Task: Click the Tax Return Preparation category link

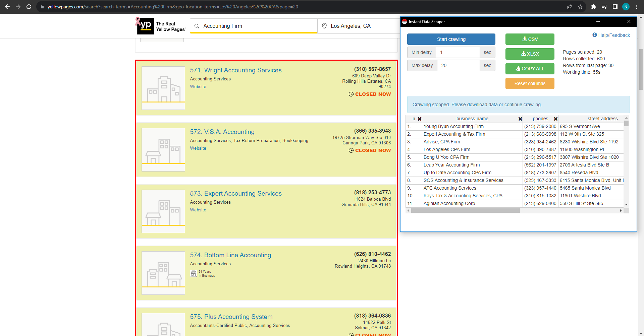Action: [x=257, y=141]
